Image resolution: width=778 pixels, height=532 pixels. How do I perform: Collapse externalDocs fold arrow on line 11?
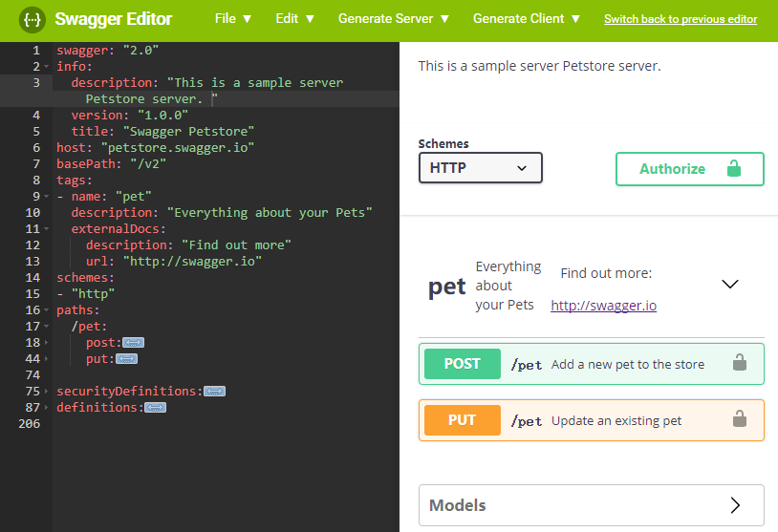coord(47,229)
